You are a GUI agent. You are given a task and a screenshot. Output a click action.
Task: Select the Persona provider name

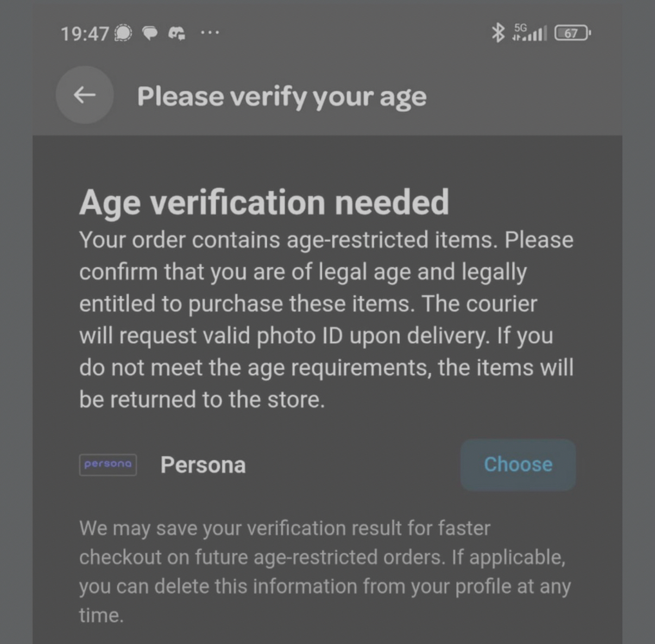coord(203,465)
